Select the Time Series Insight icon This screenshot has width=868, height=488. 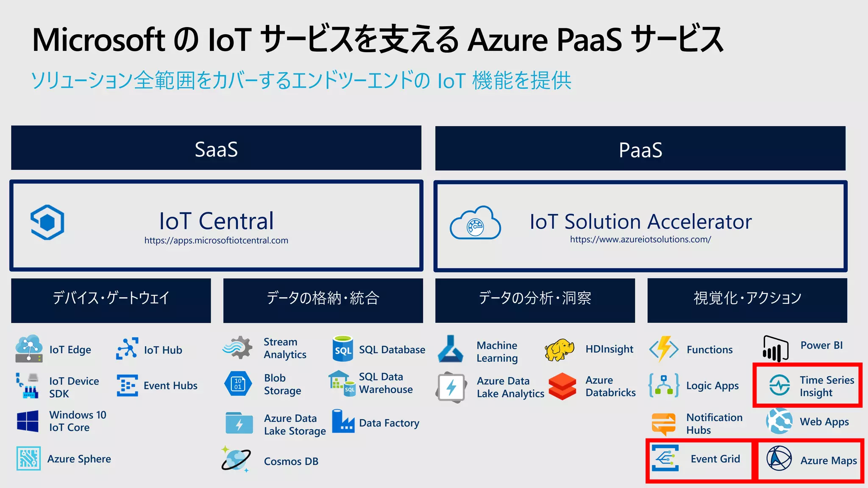(779, 385)
